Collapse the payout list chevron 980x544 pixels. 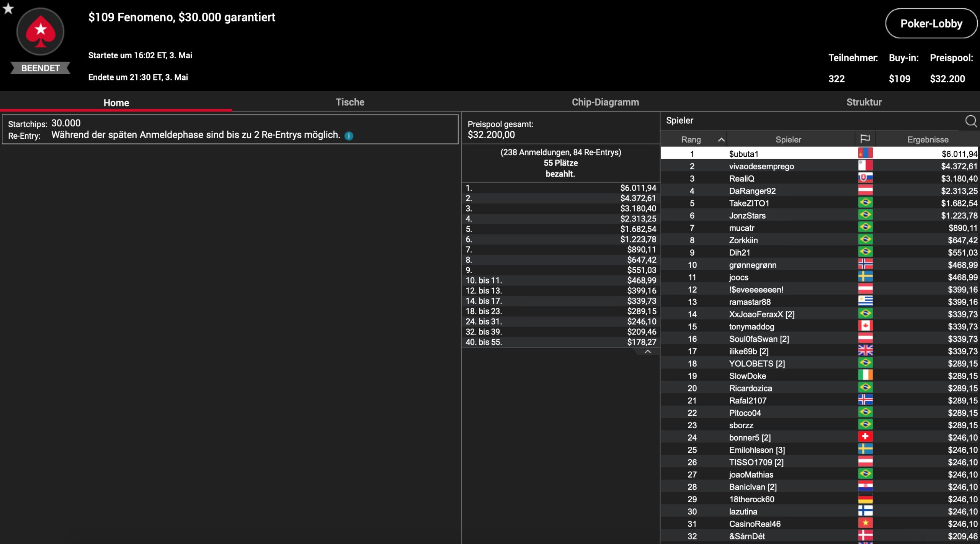[x=647, y=352]
